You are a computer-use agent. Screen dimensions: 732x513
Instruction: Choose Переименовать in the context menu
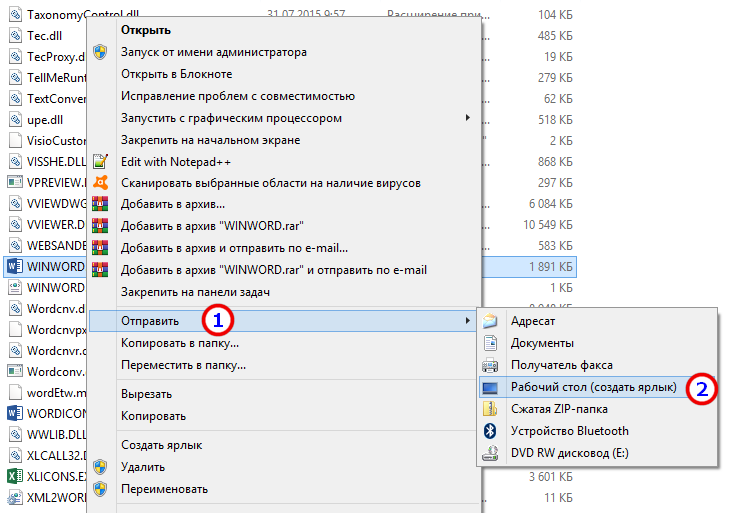pos(164,489)
